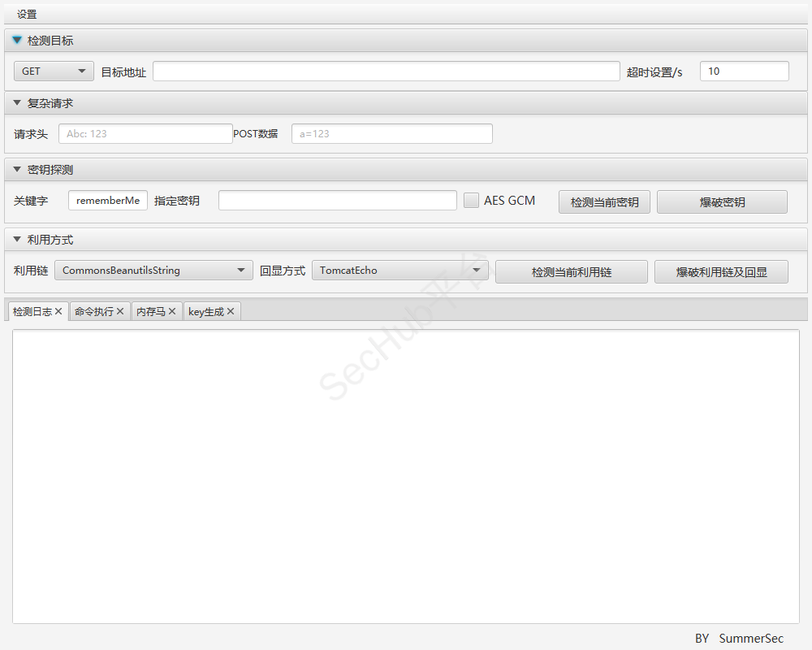Close the key生成 tab using X icon
The image size is (812, 650).
click(x=231, y=312)
